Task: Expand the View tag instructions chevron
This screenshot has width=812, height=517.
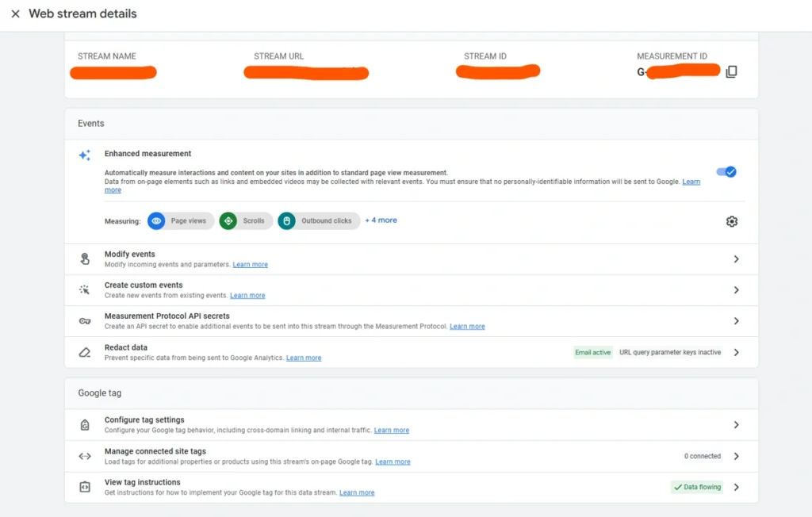Action: click(736, 487)
